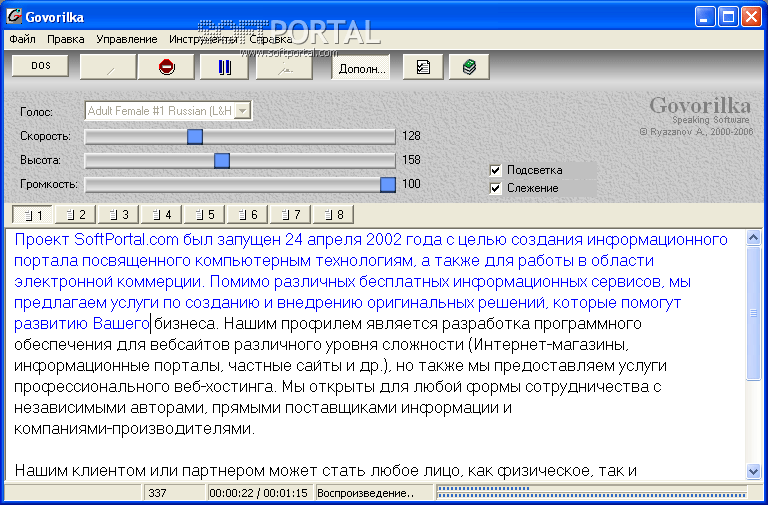Switch to document tab 8

coord(334,215)
